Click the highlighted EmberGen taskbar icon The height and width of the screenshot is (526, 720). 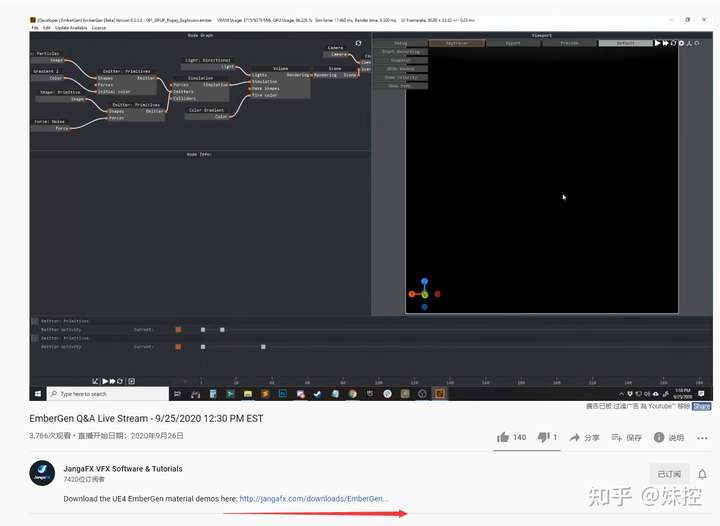point(439,394)
